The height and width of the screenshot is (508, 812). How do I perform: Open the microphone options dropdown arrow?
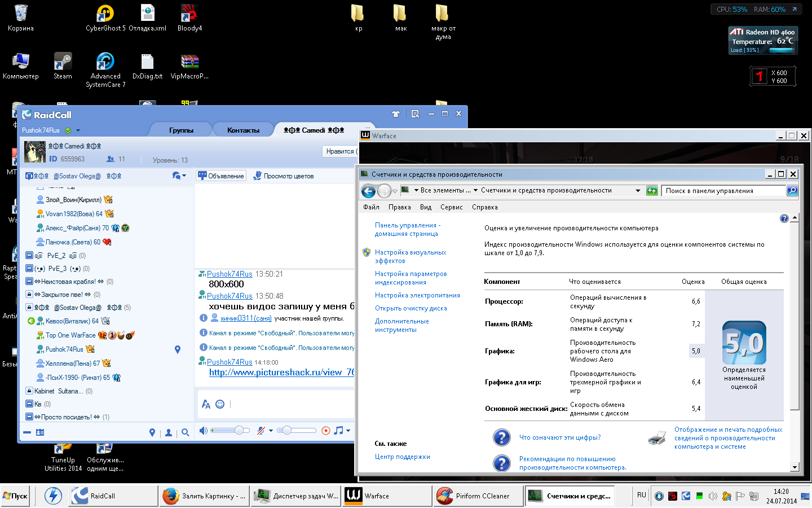click(271, 431)
